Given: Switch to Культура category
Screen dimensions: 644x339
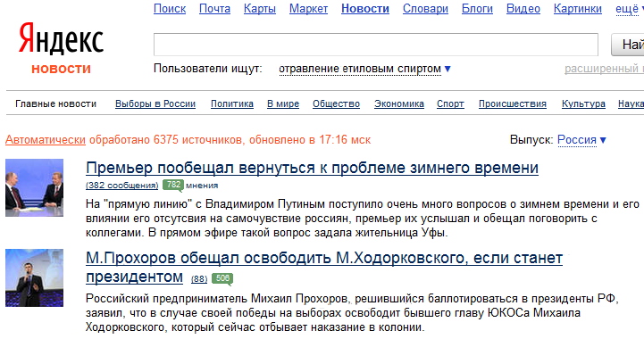Looking at the screenshot, I should 583,103.
